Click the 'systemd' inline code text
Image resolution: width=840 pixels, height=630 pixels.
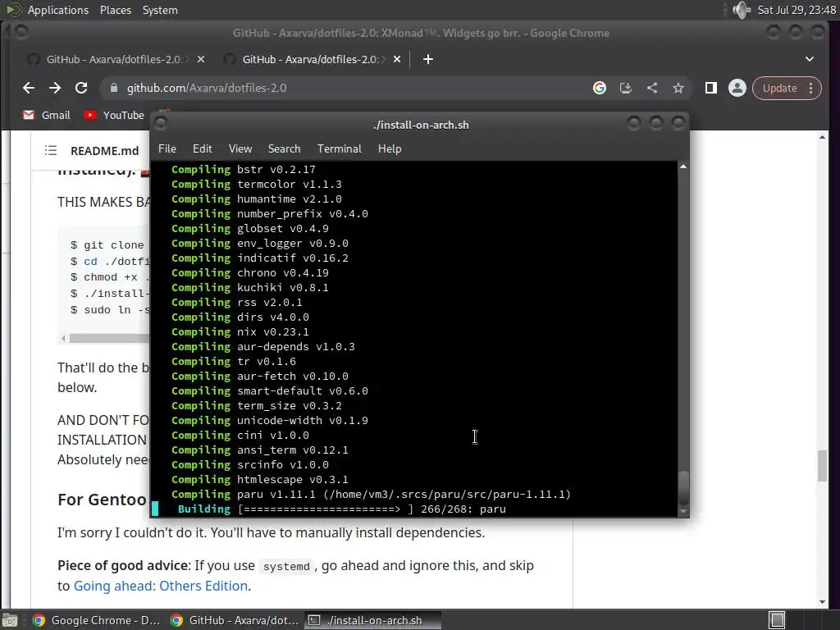coord(286,566)
